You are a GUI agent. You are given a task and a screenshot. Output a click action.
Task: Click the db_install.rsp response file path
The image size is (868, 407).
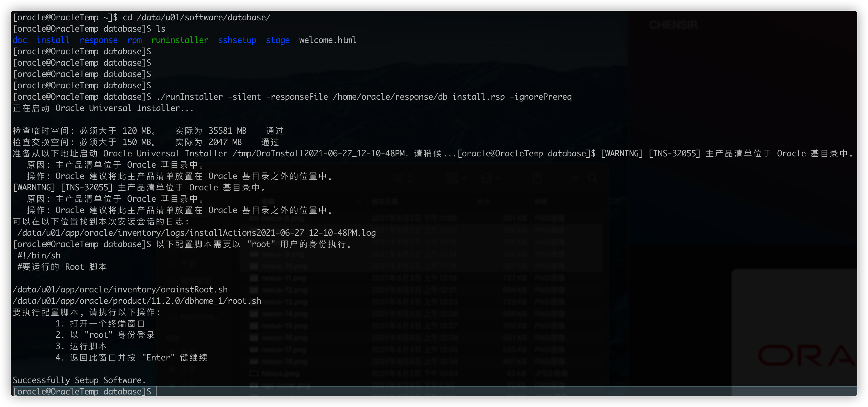point(418,97)
